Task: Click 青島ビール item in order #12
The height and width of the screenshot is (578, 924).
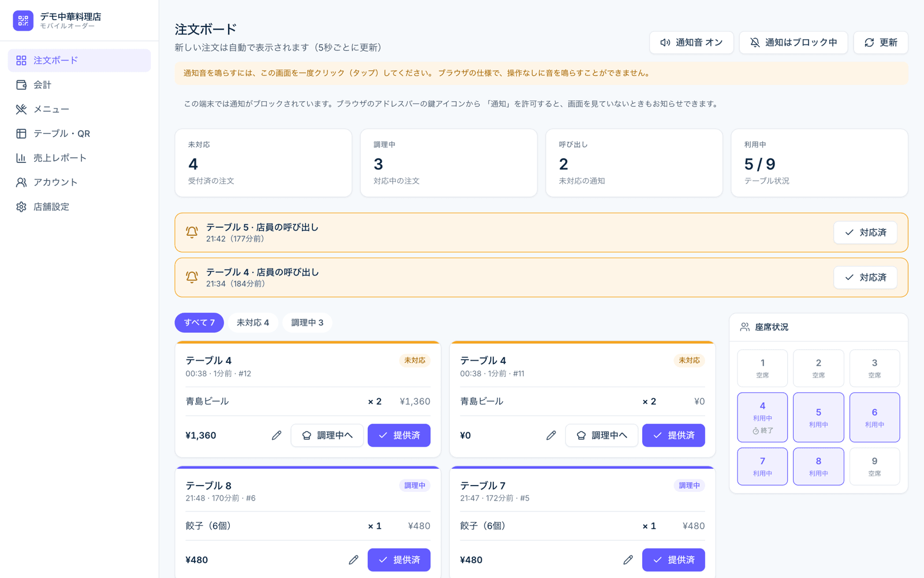Action: pos(207,401)
